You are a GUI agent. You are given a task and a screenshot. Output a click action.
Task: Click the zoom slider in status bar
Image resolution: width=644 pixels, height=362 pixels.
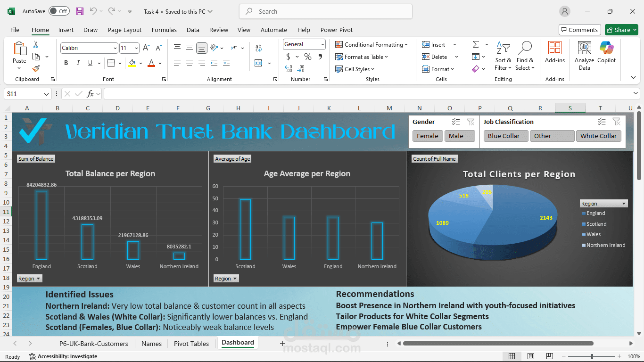pos(592,356)
